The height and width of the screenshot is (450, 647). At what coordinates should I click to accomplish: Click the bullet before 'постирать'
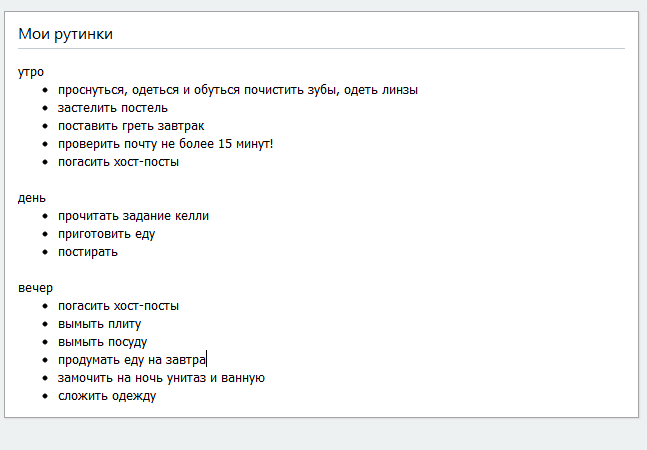pos(45,252)
